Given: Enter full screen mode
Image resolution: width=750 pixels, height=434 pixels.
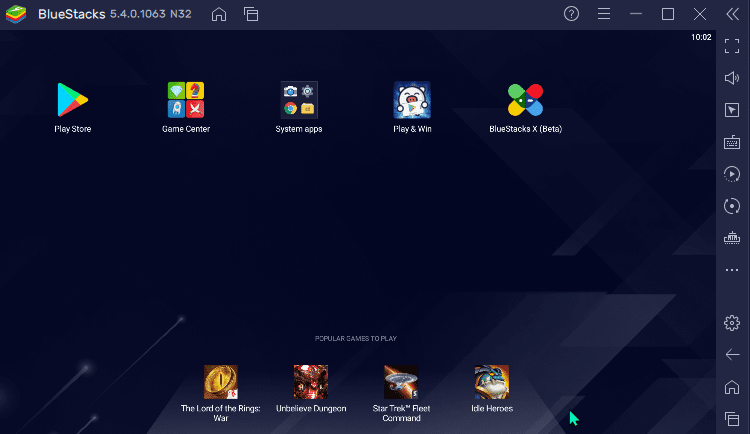Looking at the screenshot, I should pyautogui.click(x=732, y=46).
